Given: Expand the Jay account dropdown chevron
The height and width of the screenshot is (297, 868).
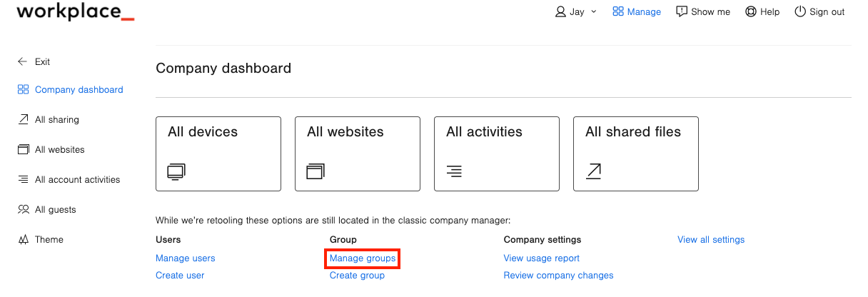Looking at the screenshot, I should pyautogui.click(x=593, y=11).
